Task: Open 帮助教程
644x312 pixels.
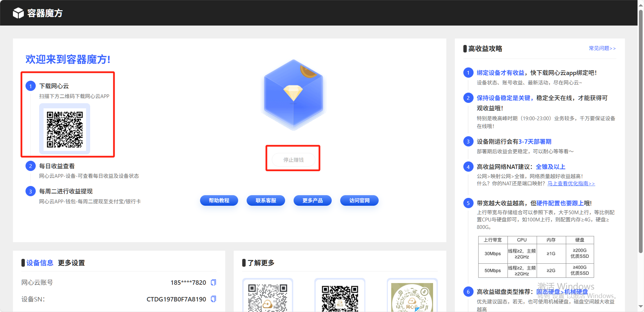Action: point(219,200)
